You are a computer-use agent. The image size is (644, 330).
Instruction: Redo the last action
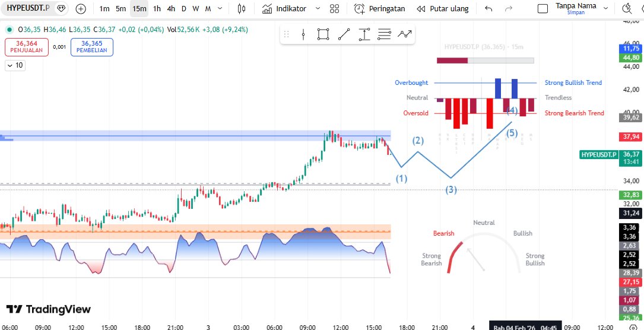click(x=509, y=9)
